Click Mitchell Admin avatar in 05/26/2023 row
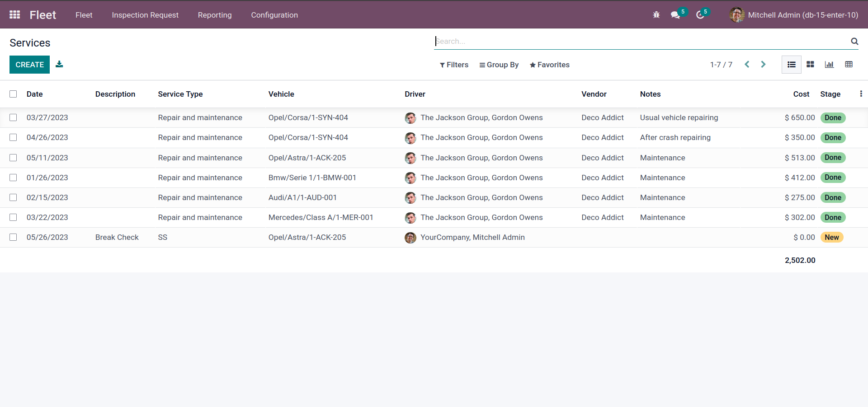This screenshot has width=868, height=407. click(410, 238)
